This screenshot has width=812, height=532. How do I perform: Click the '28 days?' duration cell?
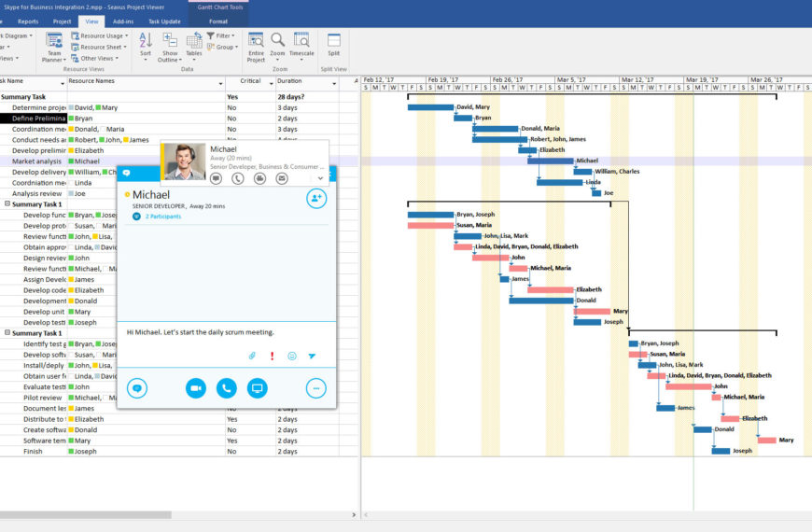click(306, 97)
